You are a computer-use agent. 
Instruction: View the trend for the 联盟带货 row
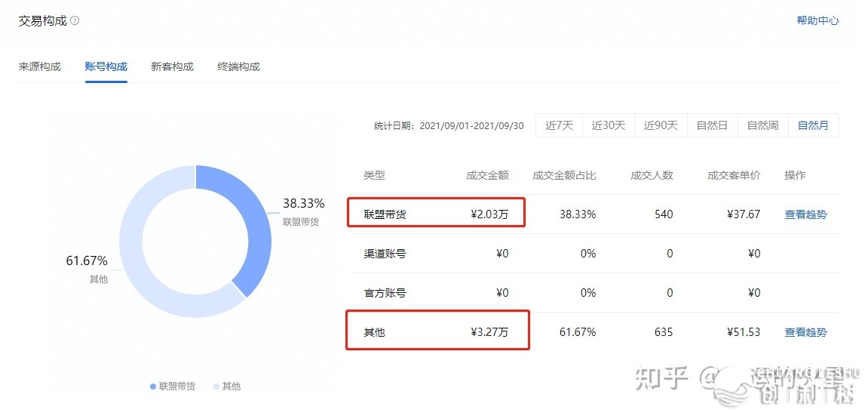[805, 214]
